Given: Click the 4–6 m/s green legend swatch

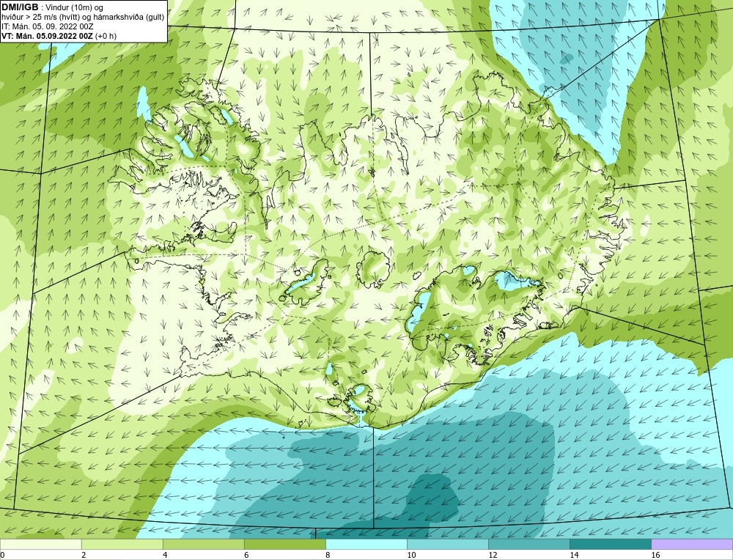Looking at the screenshot, I should coord(203,544).
